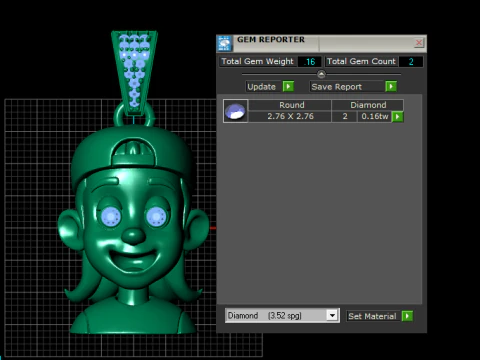Click the "2.76 X 2.76" size cell

(x=290, y=116)
